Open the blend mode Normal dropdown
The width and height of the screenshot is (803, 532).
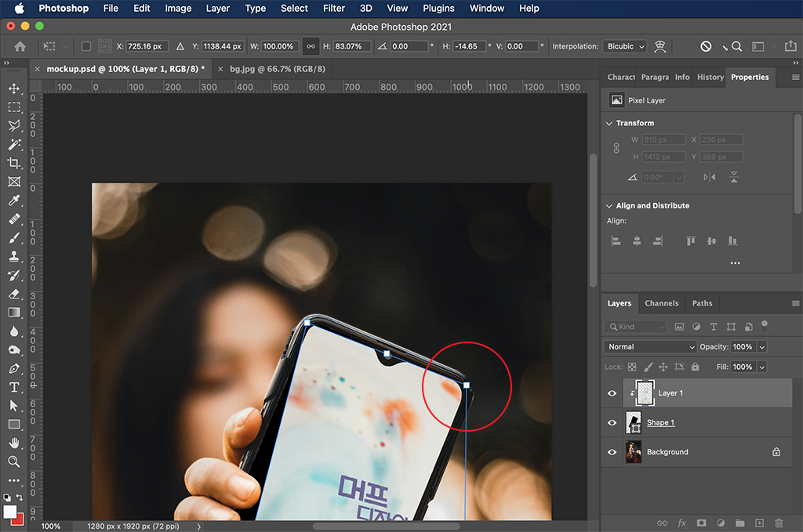(x=650, y=346)
